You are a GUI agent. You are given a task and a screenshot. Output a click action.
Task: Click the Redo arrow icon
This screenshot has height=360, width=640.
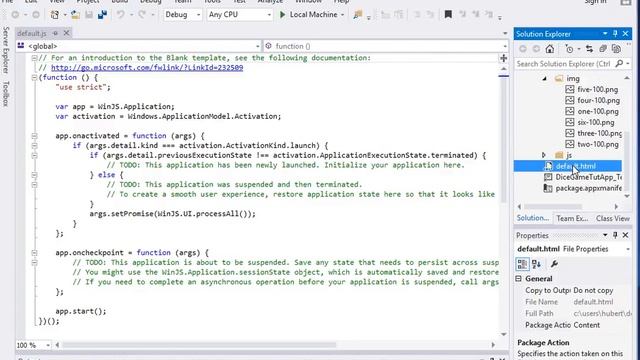[142, 15]
